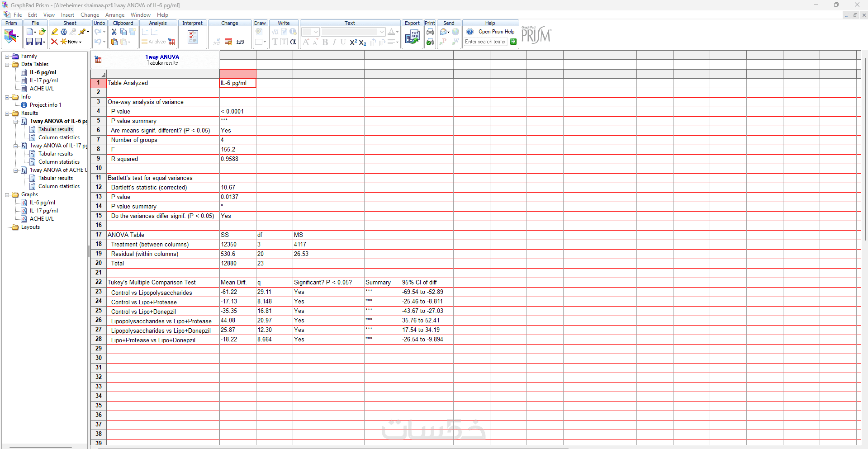Open an existing file via folder icon
The width and height of the screenshot is (868, 449).
tap(42, 32)
